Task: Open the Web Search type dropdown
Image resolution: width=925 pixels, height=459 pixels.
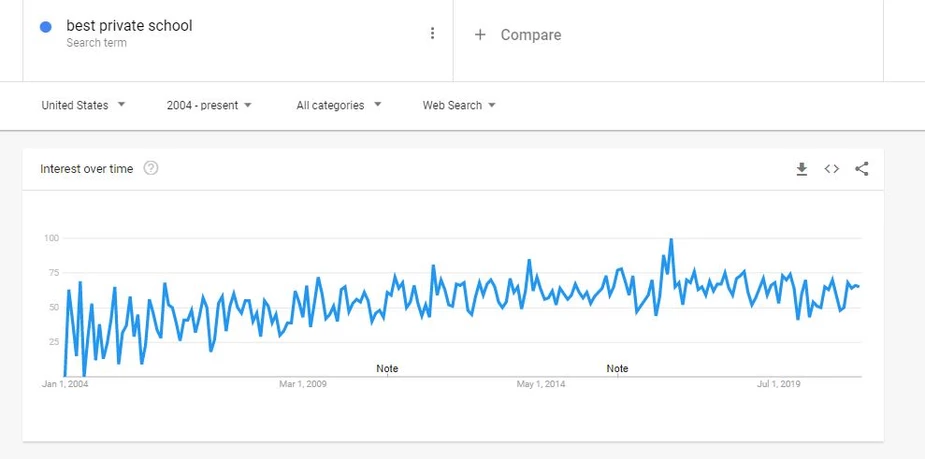Action: pyautogui.click(x=459, y=106)
